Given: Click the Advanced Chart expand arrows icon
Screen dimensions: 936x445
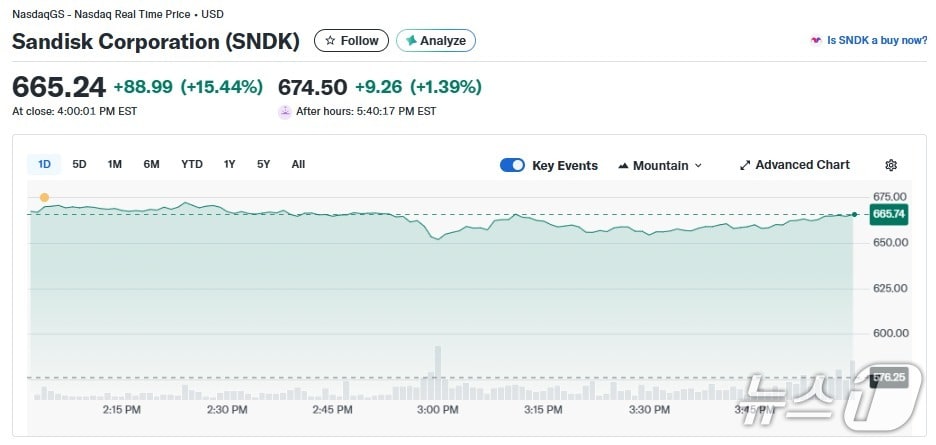Looking at the screenshot, I should tap(745, 165).
